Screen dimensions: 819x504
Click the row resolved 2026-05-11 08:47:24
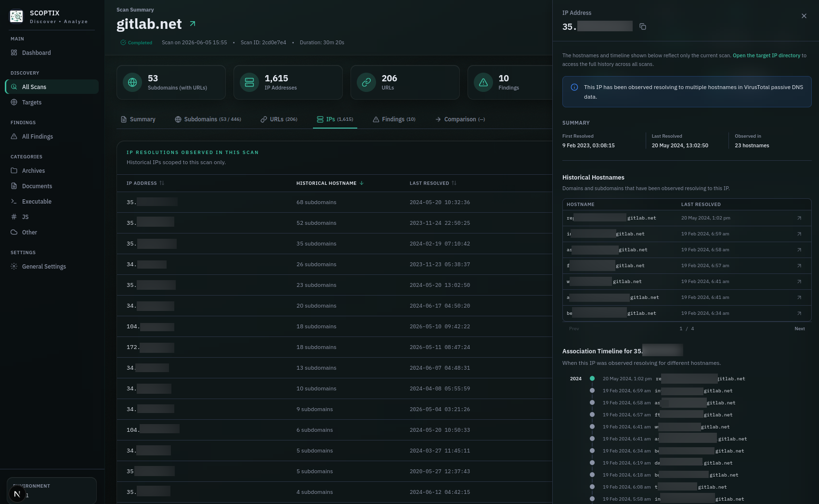click(x=334, y=347)
